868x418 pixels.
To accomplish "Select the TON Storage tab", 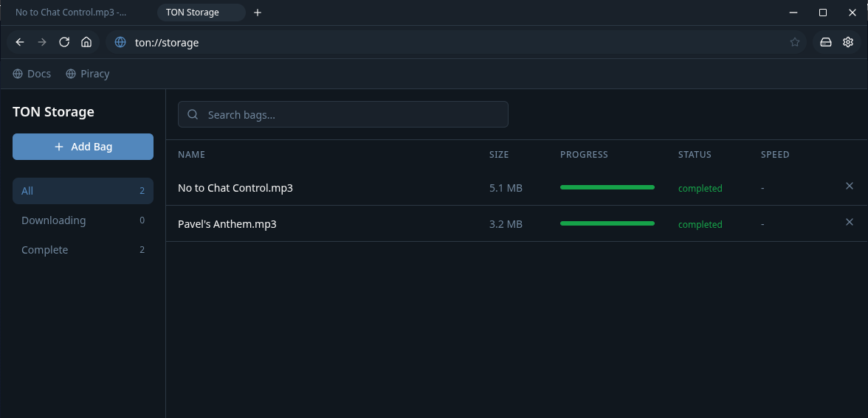I will [193, 13].
